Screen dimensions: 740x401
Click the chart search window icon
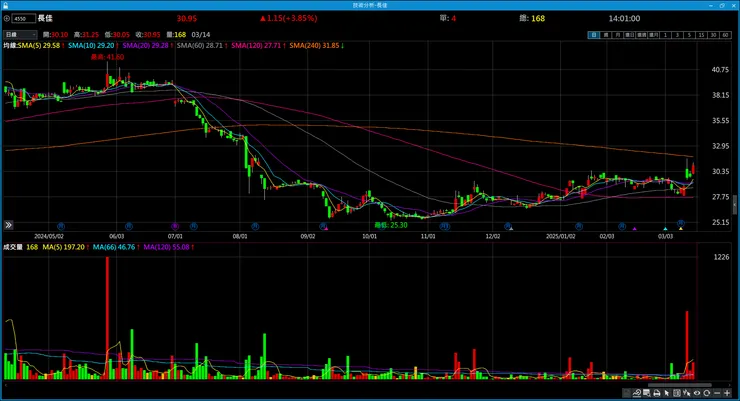647,393
